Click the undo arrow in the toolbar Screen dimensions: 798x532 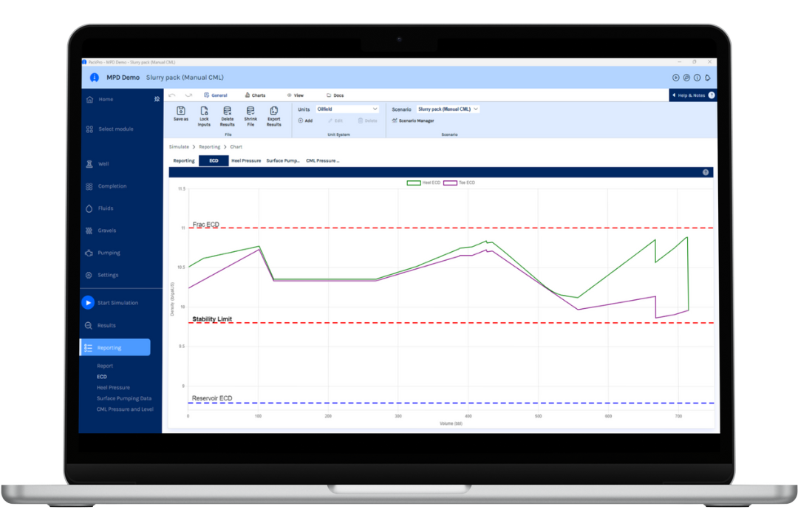[172, 95]
